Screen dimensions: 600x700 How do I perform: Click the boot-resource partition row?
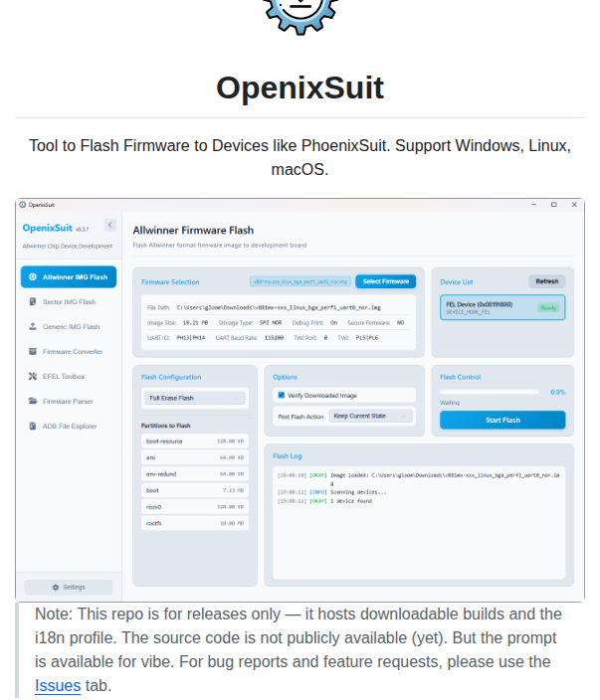(195, 441)
